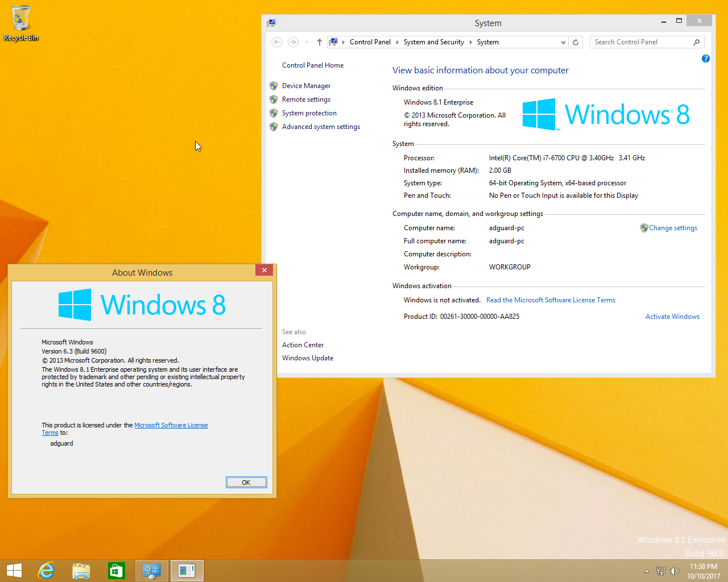The height and width of the screenshot is (582, 728).
Task: Click the shield icon beside Change settings
Action: [x=644, y=228]
